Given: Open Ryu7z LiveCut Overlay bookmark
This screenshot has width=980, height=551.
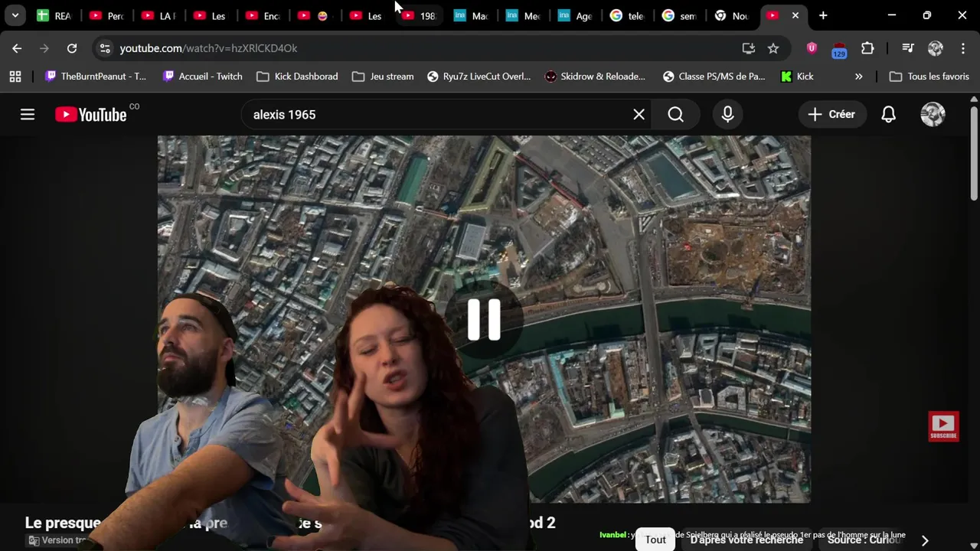Looking at the screenshot, I should (x=479, y=77).
